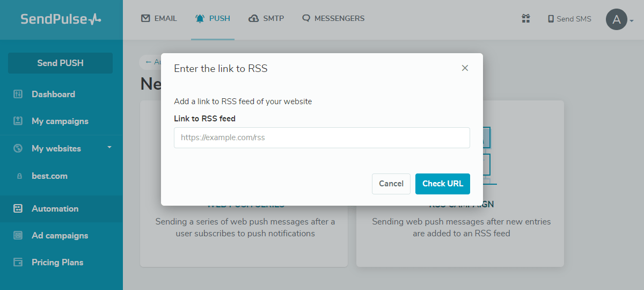Click the lock icon beside best.com
The height and width of the screenshot is (290, 644).
(x=20, y=176)
